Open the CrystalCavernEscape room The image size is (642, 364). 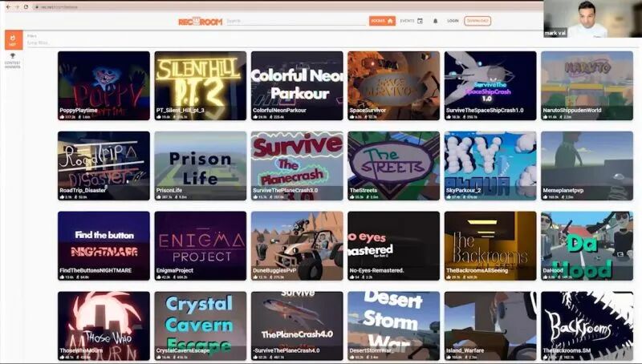coord(200,326)
